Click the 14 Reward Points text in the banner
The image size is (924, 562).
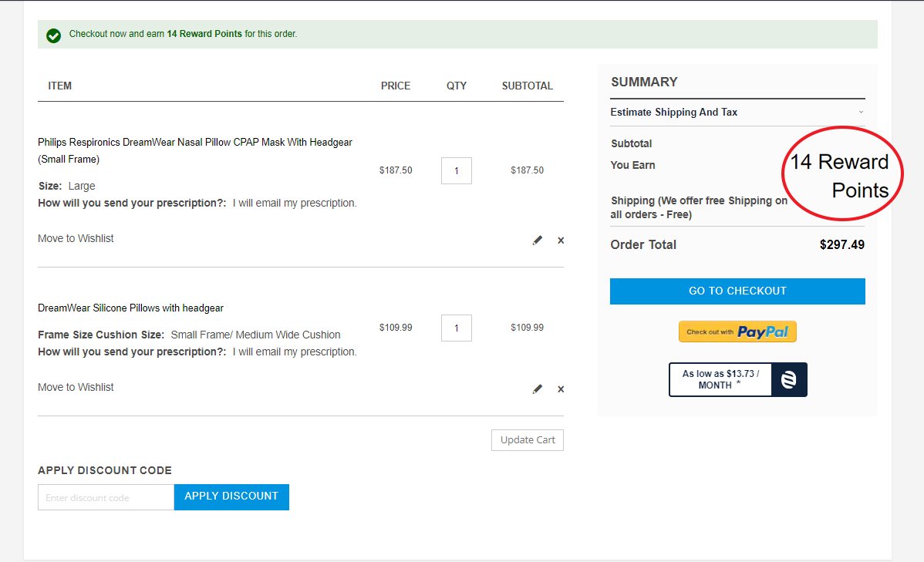tap(204, 34)
